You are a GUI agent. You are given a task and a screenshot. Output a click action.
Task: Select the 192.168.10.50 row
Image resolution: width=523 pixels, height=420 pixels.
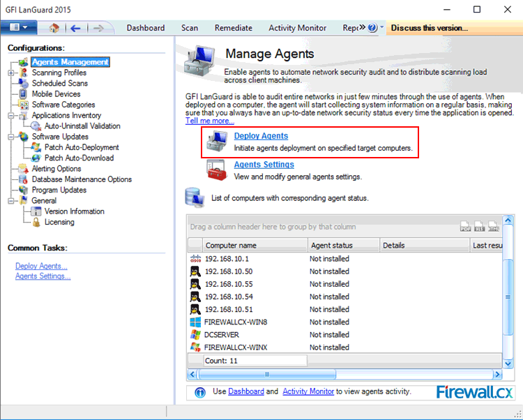click(345, 271)
